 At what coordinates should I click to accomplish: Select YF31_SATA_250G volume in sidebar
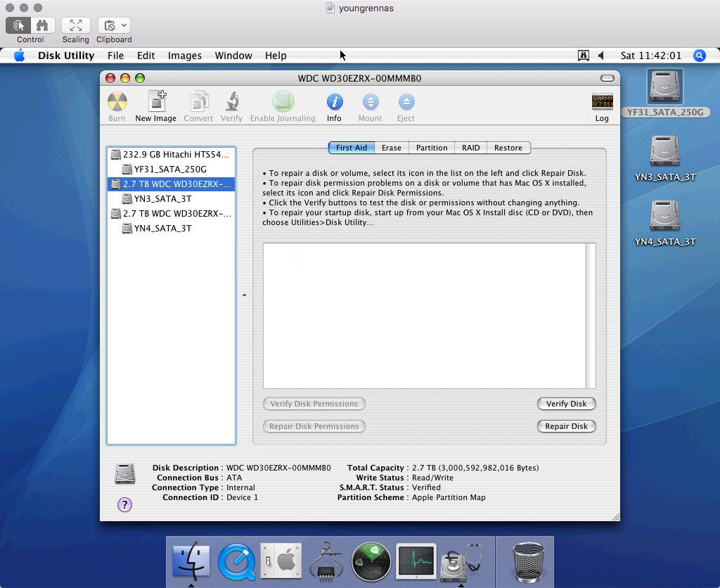pyautogui.click(x=172, y=169)
